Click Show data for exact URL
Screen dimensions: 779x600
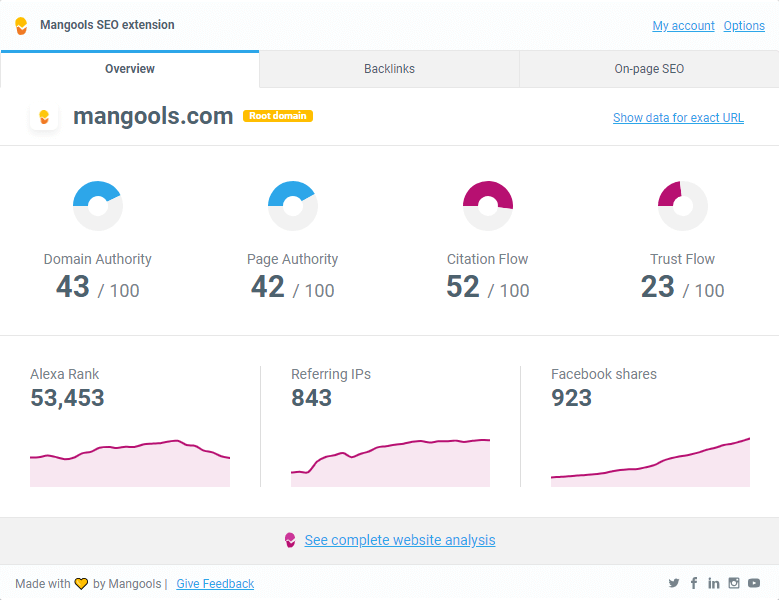(678, 118)
